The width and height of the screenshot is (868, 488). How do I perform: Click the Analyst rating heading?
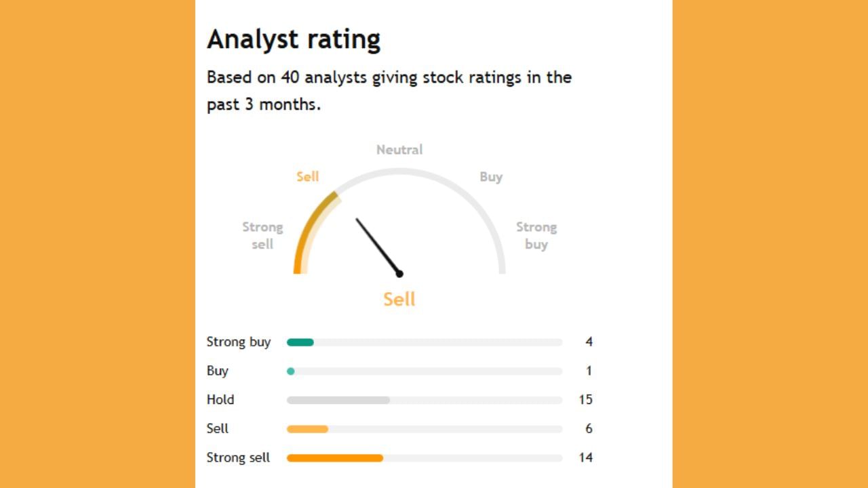(294, 39)
